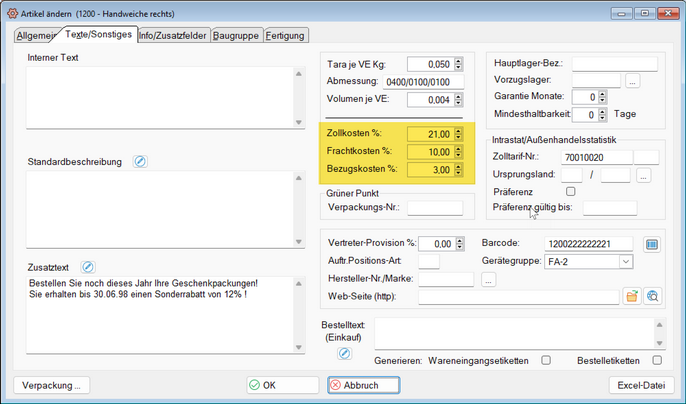Click the Abbruch button

click(x=362, y=385)
